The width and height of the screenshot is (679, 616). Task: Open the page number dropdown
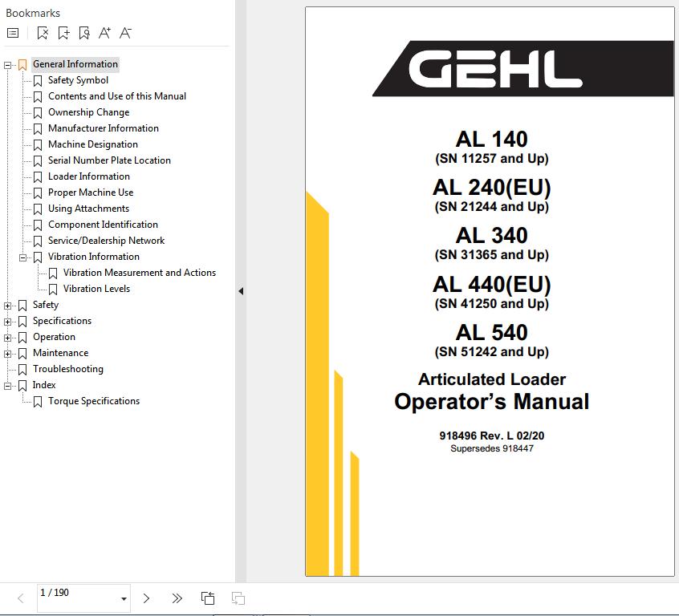[124, 599]
